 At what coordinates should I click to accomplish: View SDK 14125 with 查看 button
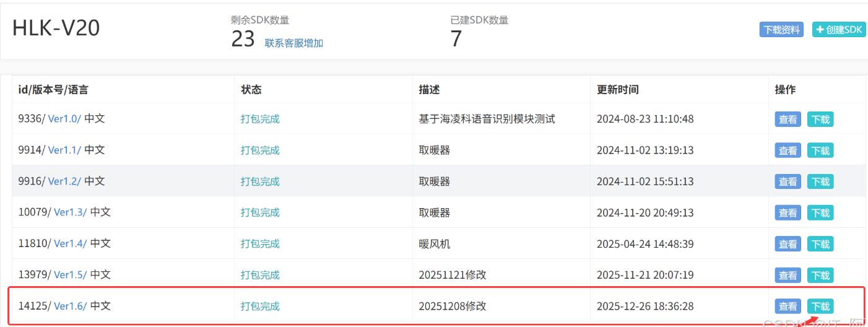[788, 306]
